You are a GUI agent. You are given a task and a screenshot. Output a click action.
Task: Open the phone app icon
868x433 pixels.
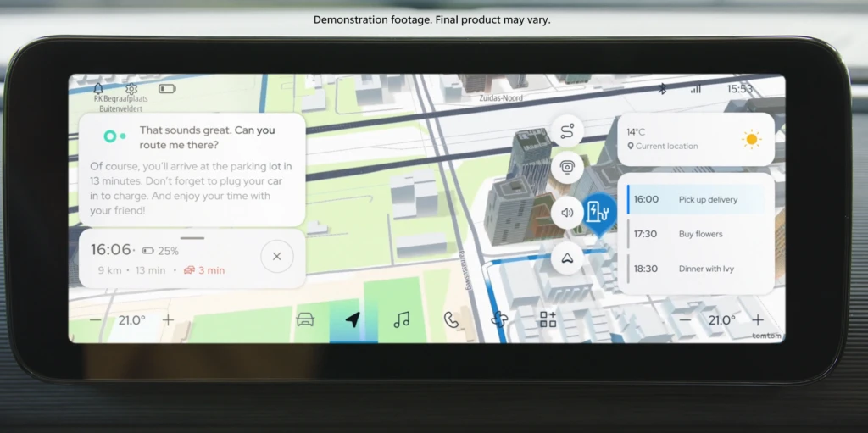click(x=451, y=319)
